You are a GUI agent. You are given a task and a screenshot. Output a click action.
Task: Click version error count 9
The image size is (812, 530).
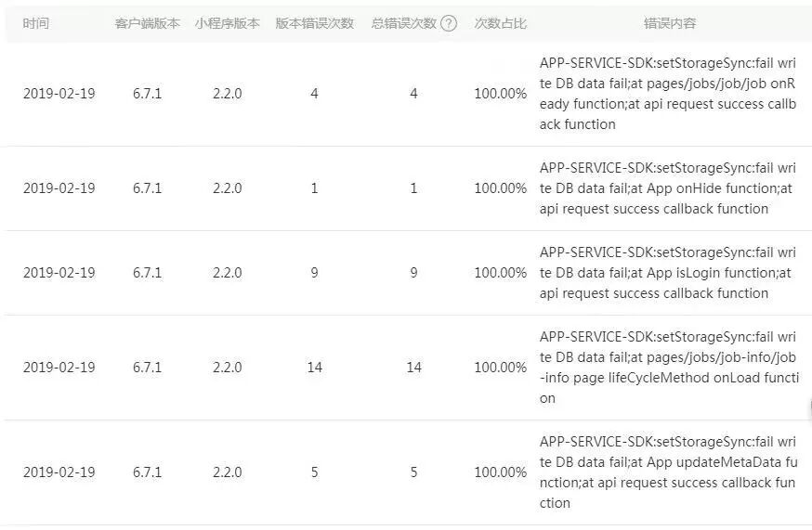(x=314, y=273)
